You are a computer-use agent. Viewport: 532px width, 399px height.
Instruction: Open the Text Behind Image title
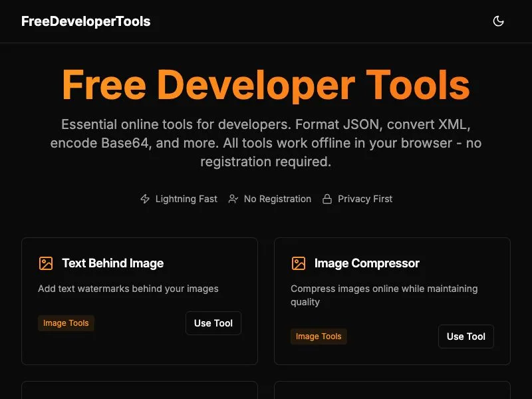(113, 263)
